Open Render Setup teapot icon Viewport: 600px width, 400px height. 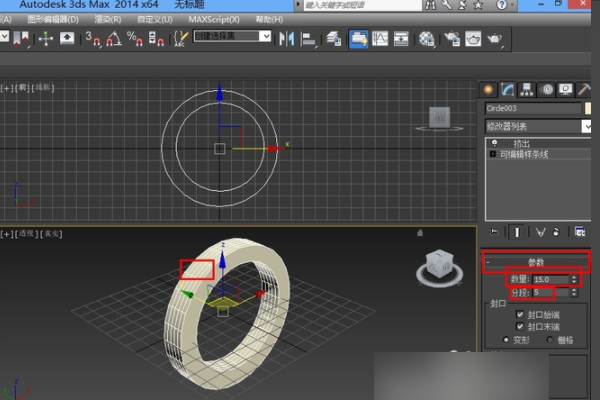tap(452, 39)
